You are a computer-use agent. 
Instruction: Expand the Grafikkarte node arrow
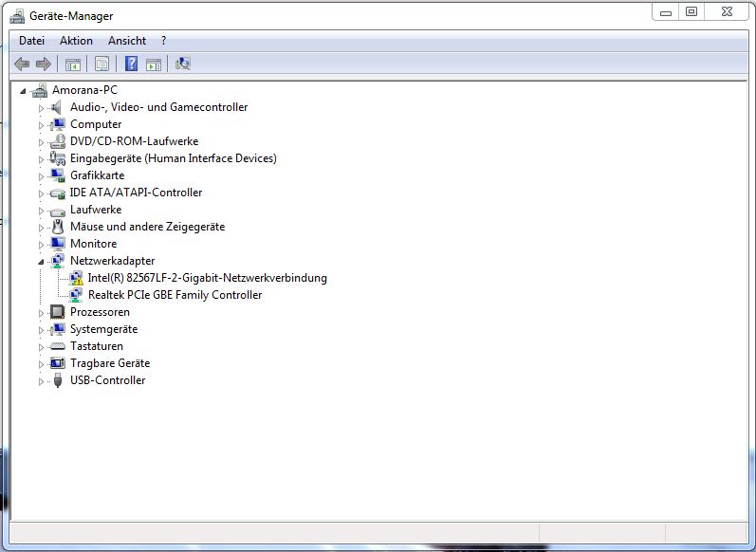point(41,176)
